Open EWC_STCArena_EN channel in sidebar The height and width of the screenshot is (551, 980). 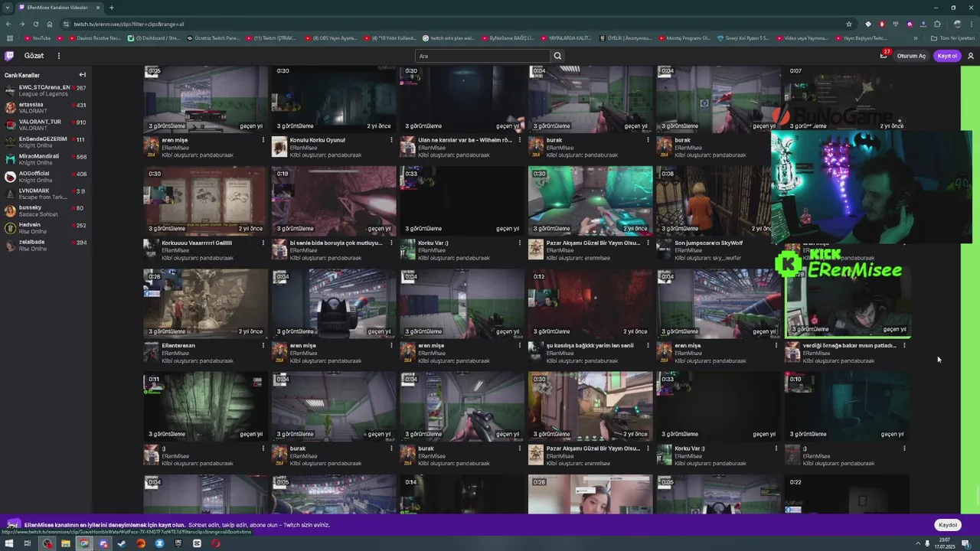[45, 90]
